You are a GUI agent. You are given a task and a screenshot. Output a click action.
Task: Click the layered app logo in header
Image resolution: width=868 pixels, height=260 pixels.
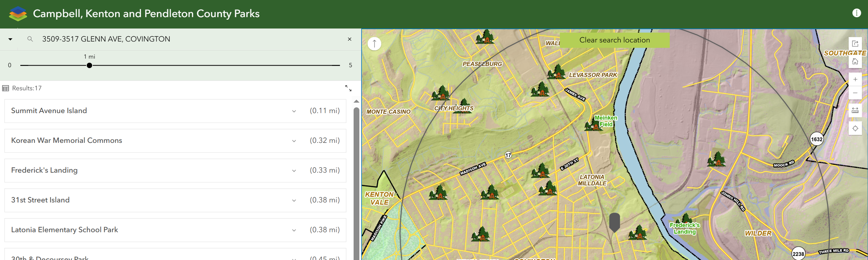(18, 14)
